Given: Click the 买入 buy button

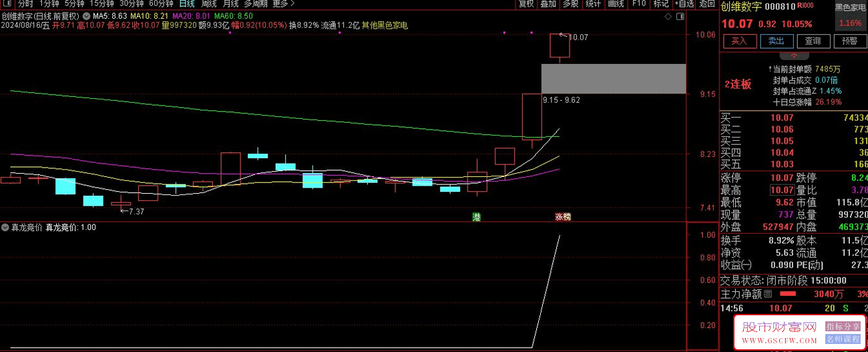Looking at the screenshot, I should (739, 41).
